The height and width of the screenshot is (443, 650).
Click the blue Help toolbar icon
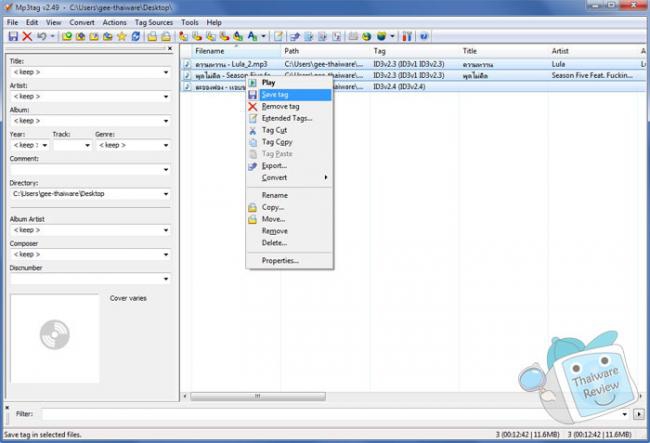click(424, 36)
